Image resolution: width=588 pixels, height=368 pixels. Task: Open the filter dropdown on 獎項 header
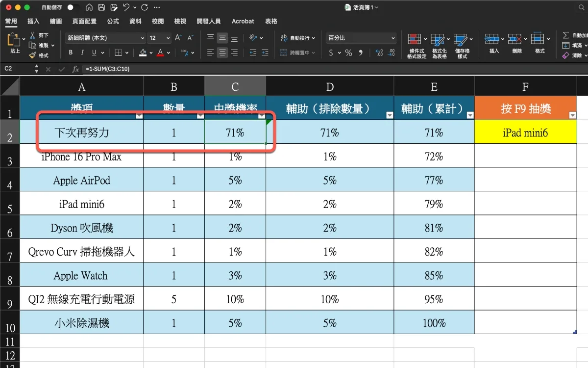(x=139, y=115)
